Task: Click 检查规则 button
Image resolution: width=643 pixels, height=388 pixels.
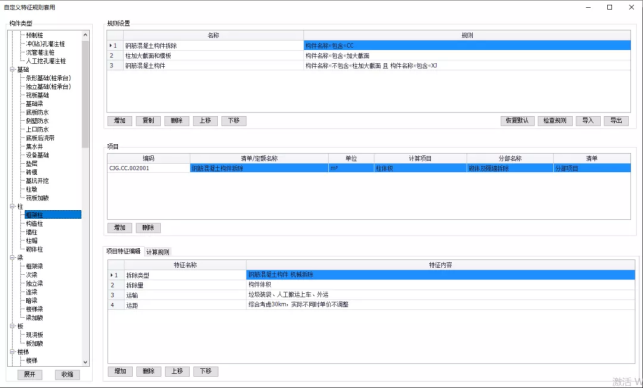Action: [555, 121]
